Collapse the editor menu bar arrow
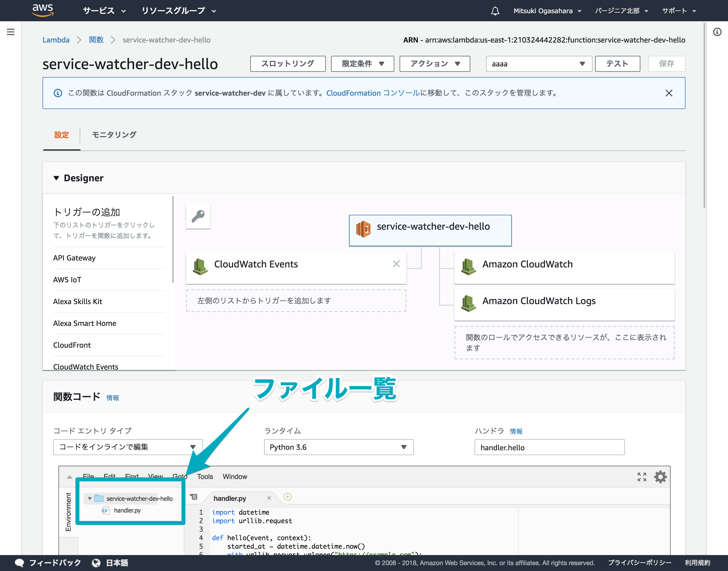 click(x=70, y=477)
